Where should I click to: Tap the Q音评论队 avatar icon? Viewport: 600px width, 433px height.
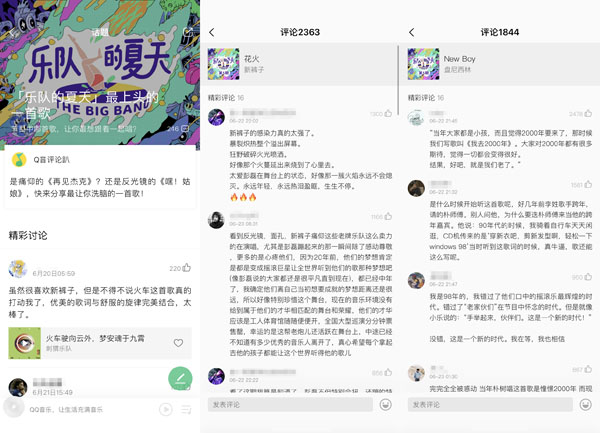point(19,160)
